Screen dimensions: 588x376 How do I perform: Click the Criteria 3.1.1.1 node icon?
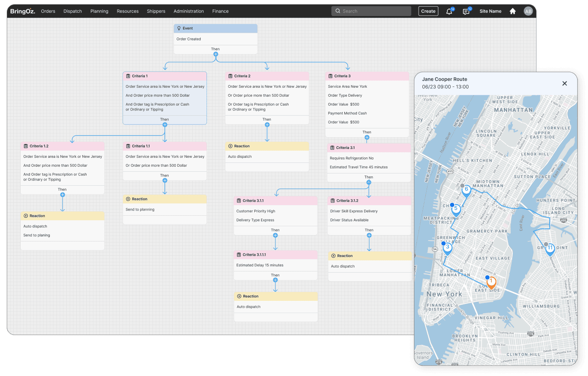tap(239, 255)
